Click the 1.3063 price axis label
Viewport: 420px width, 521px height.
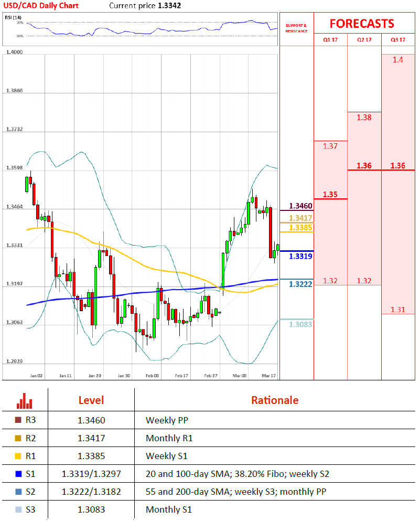[x=15, y=323]
